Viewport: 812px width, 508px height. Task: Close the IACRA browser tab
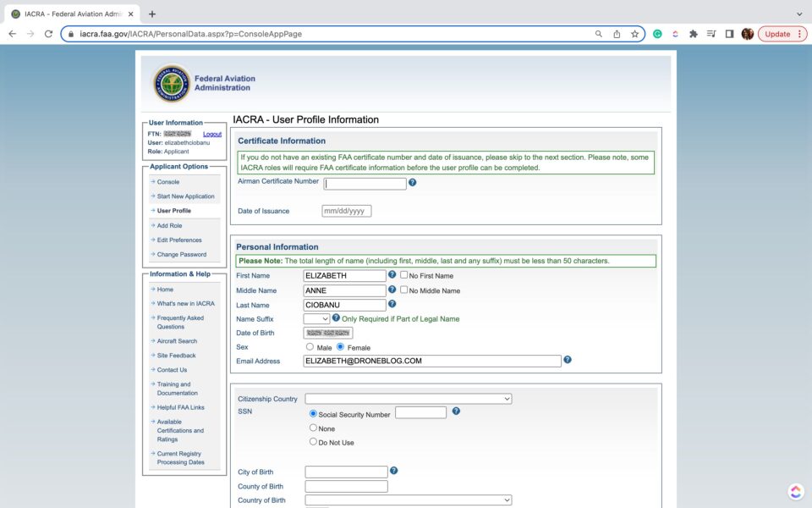pos(130,14)
